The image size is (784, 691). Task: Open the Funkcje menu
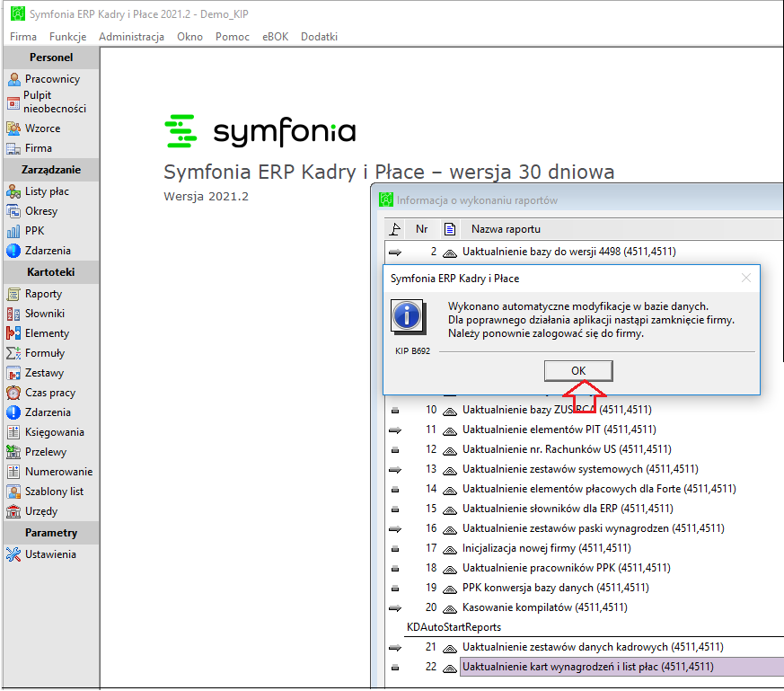click(68, 37)
